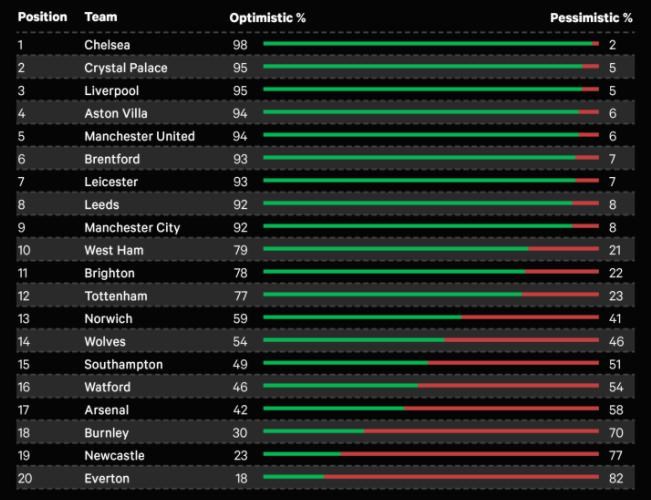Click Everton's red pessimistic bar segment
Screen dimensions: 651x500
click(460, 478)
